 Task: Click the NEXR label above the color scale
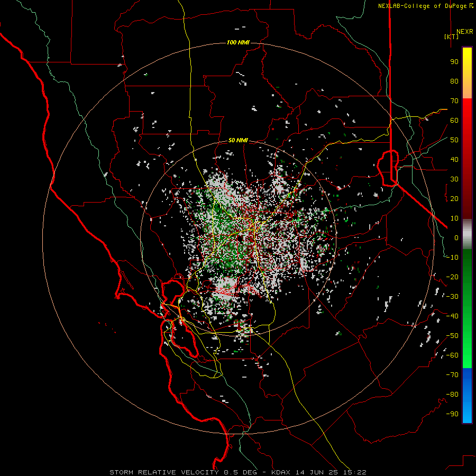click(x=465, y=32)
